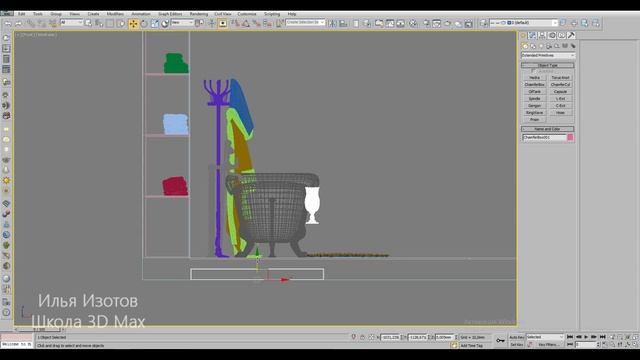The width and height of the screenshot is (640, 360).
Task: Select the Lights category icon
Action: (541, 46)
